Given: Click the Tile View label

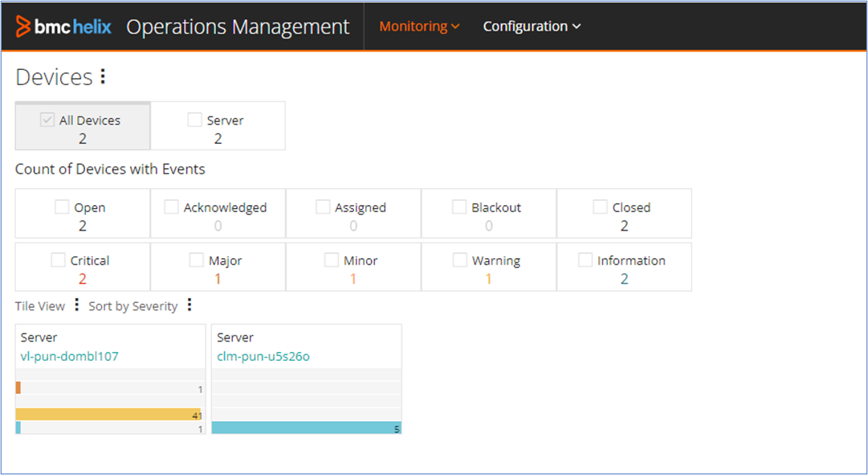Looking at the screenshot, I should click(x=40, y=306).
